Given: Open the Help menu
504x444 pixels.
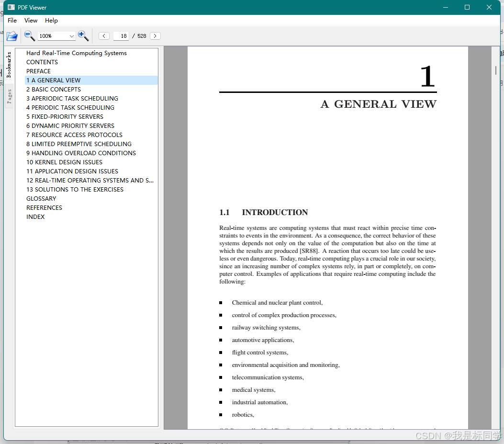Looking at the screenshot, I should pos(51,20).
